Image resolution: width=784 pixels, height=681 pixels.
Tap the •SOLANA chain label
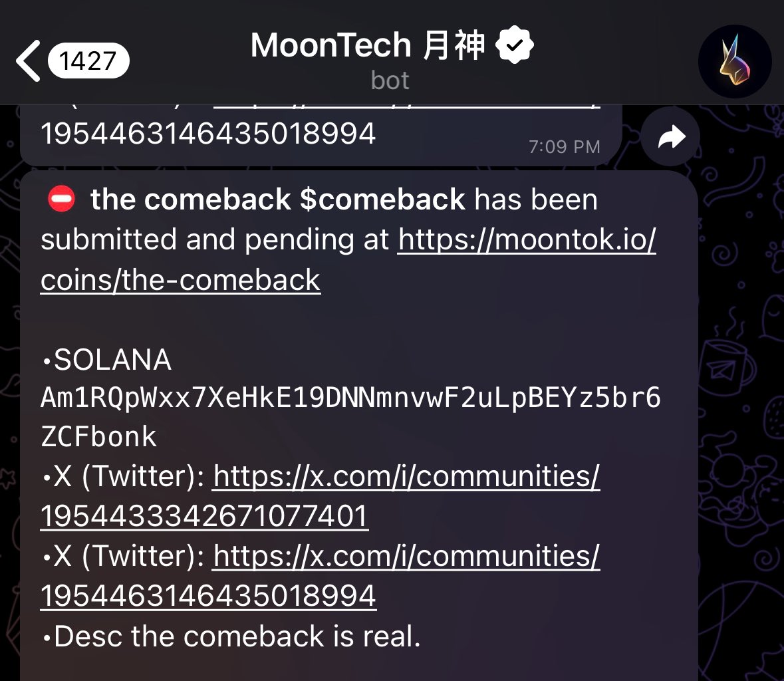(107, 360)
